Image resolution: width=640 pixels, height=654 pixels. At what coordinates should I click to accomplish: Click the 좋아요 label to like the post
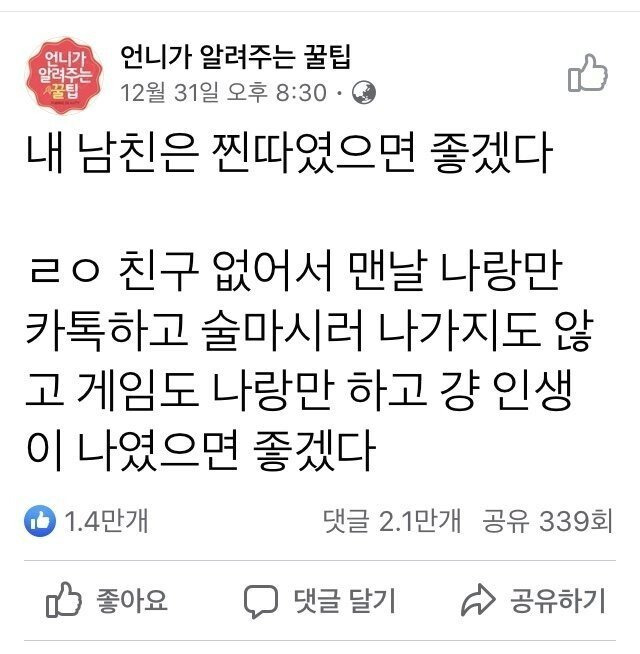point(132,601)
